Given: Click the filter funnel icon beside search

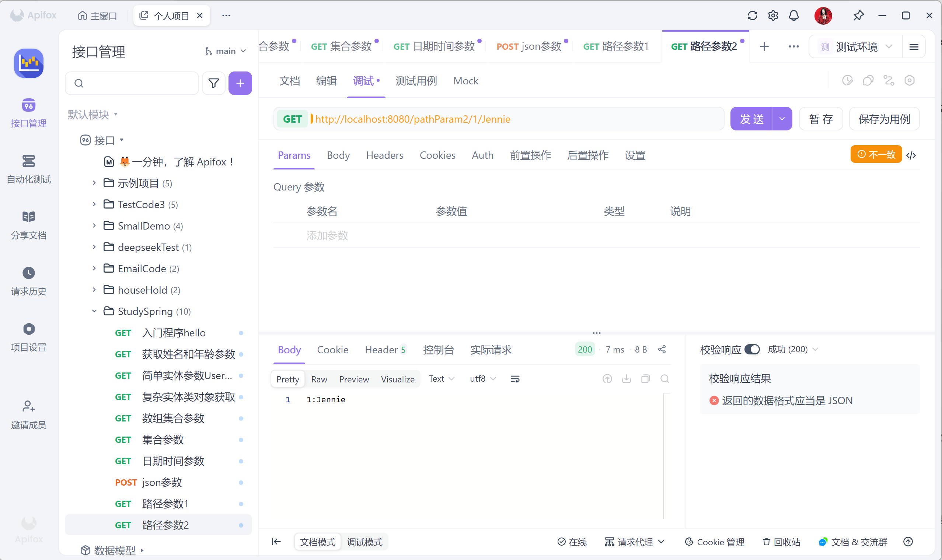Looking at the screenshot, I should click(214, 83).
